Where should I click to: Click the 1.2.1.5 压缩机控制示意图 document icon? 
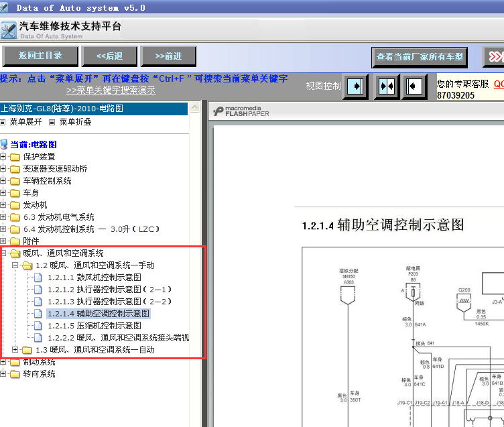[38, 326]
